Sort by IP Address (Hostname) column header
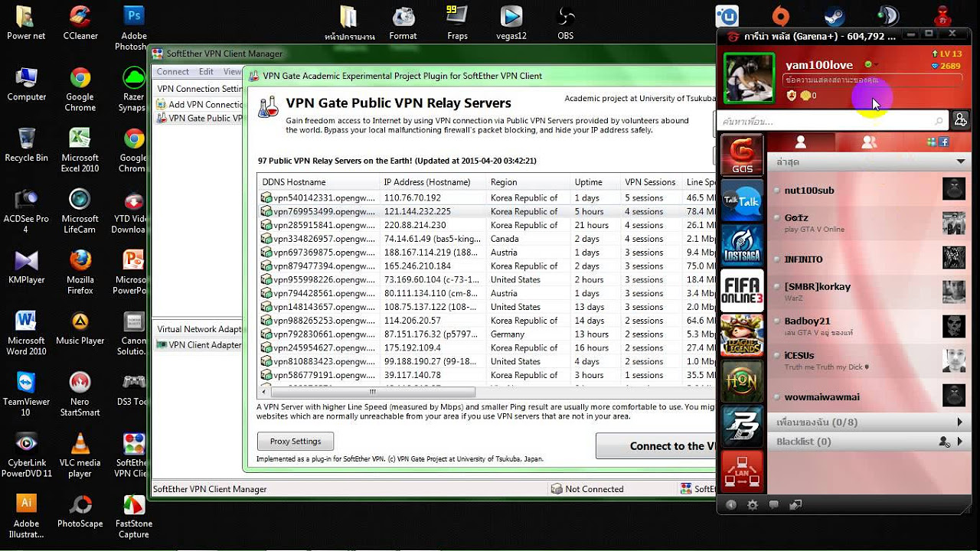 [432, 182]
